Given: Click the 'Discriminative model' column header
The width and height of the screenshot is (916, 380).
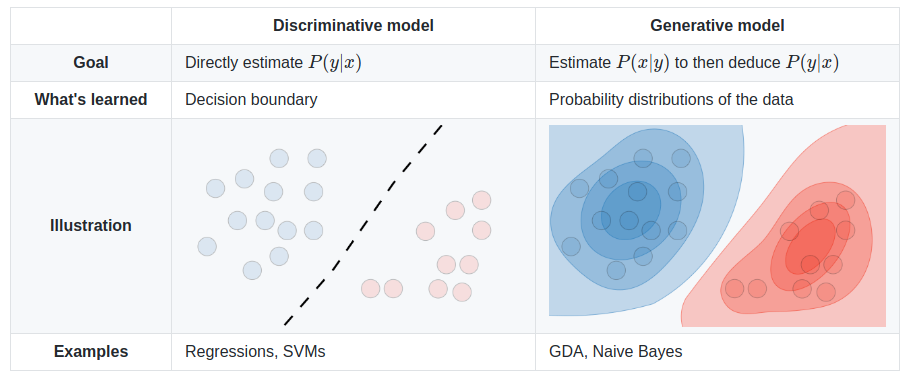Looking at the screenshot, I should tap(353, 26).
